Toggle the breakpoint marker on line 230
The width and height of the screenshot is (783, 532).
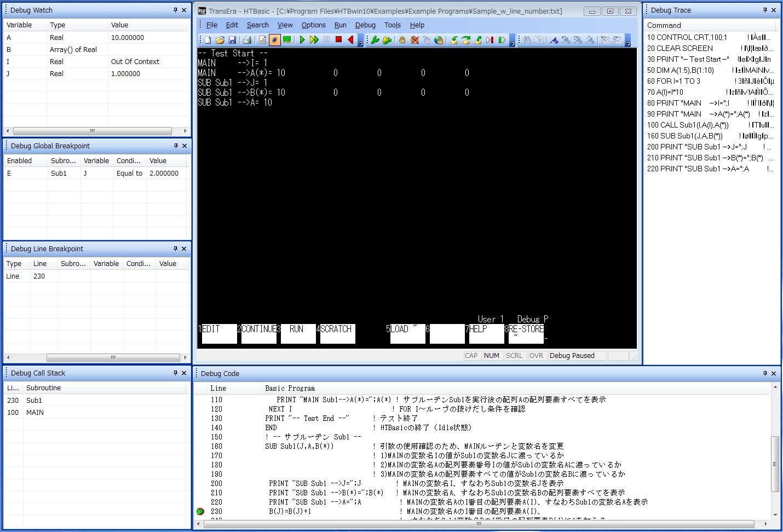(x=200, y=511)
